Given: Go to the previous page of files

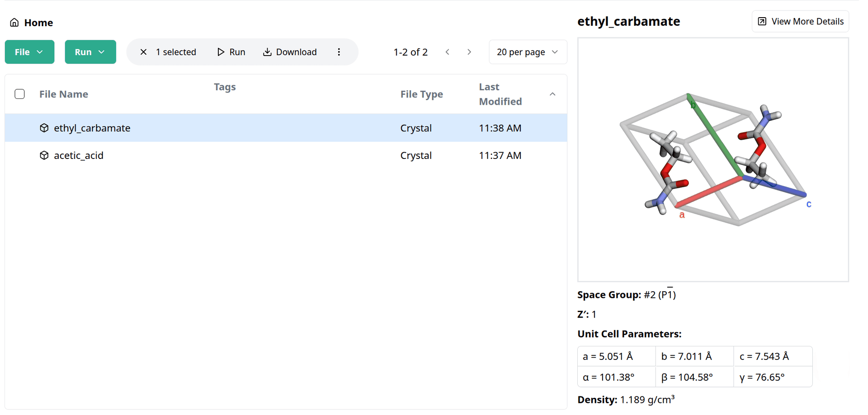Looking at the screenshot, I should click(448, 52).
